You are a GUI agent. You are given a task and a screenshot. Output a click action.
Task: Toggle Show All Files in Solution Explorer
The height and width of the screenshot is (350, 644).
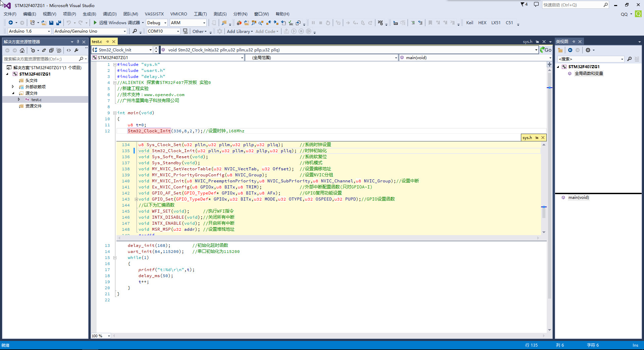click(x=59, y=50)
